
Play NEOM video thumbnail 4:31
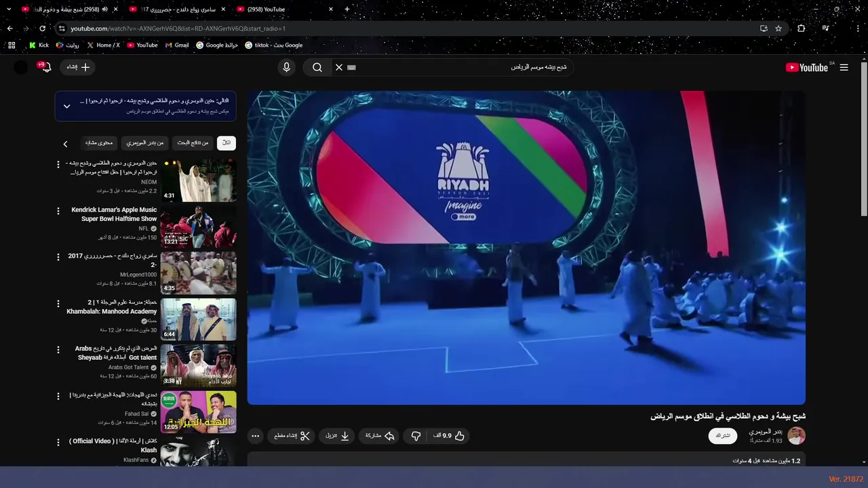tap(199, 180)
